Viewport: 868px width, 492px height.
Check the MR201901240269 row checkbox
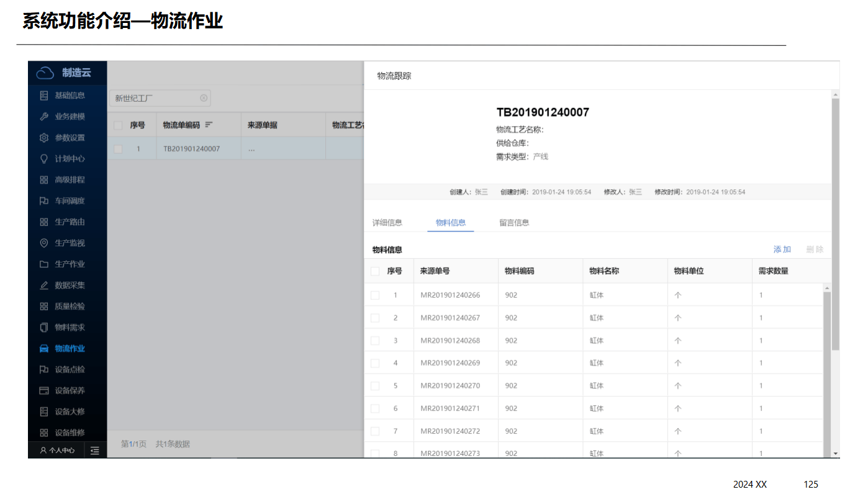coord(375,363)
